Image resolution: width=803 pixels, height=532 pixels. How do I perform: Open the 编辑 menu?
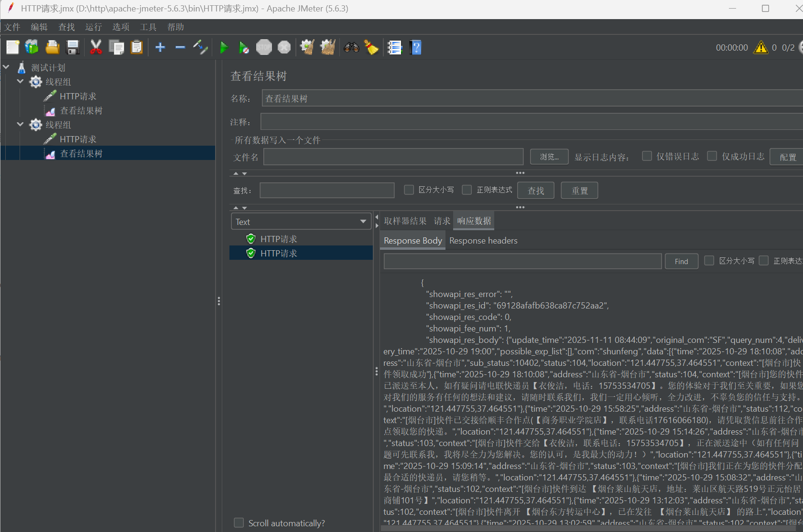(x=39, y=27)
